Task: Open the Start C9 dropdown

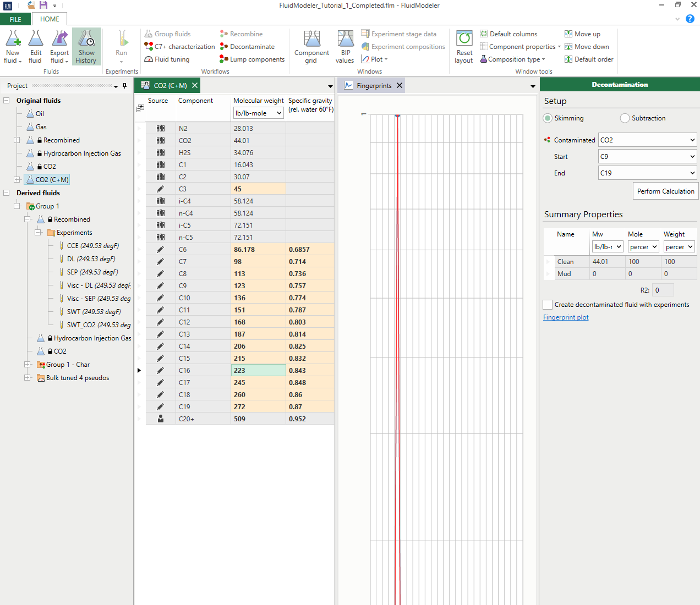Action: point(648,157)
